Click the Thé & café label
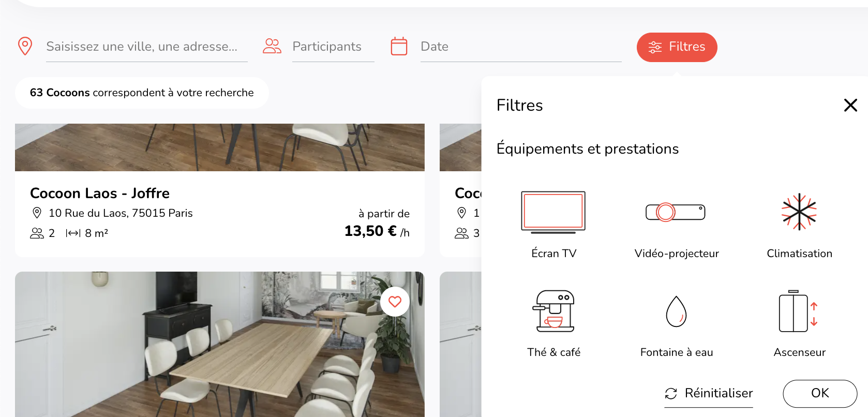This screenshot has width=868, height=417. pyautogui.click(x=553, y=352)
